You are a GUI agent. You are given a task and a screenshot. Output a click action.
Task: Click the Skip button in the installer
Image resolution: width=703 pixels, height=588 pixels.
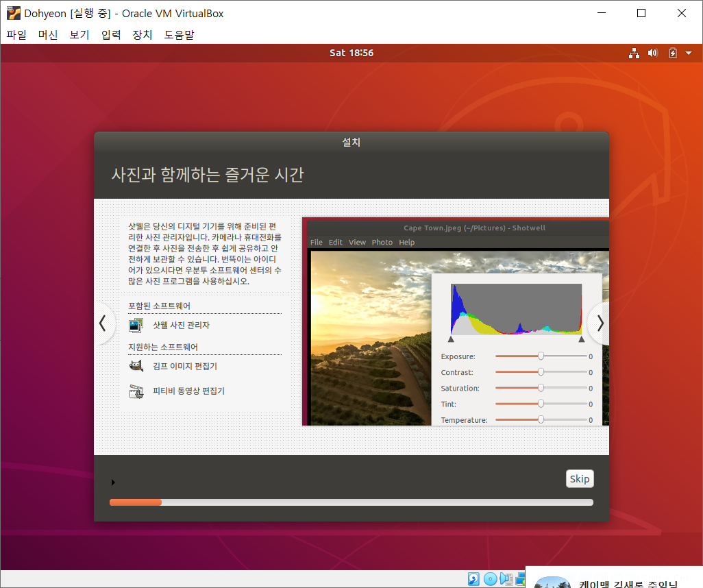coord(580,478)
